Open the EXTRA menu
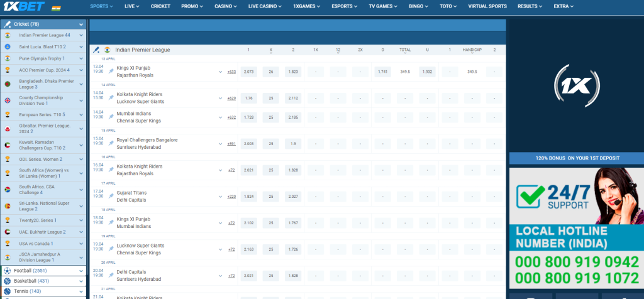 tap(563, 6)
